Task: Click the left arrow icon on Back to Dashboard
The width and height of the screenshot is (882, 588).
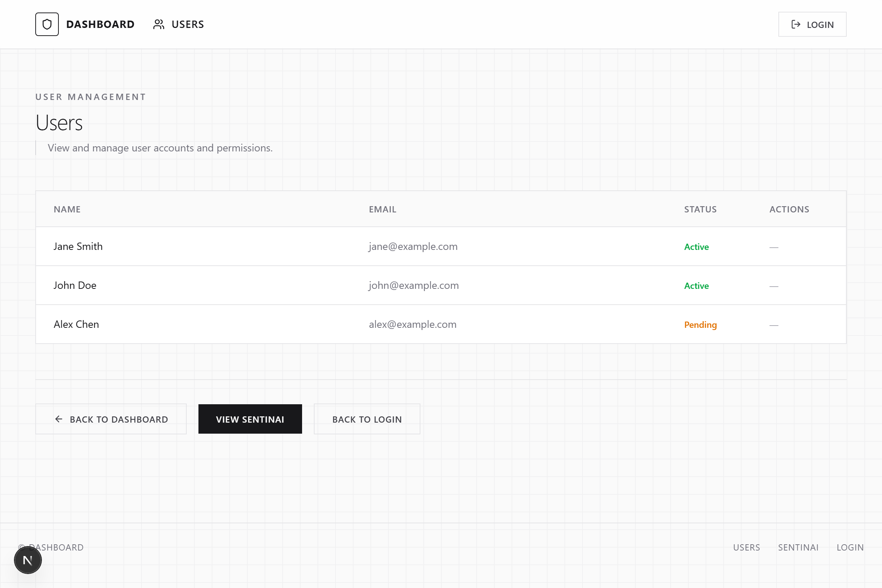Action: pos(59,419)
